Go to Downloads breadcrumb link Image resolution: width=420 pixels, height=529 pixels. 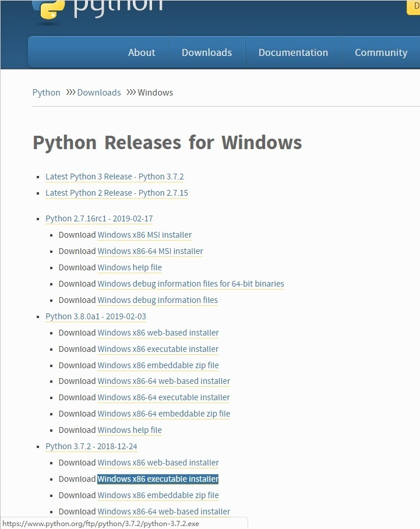click(x=99, y=93)
